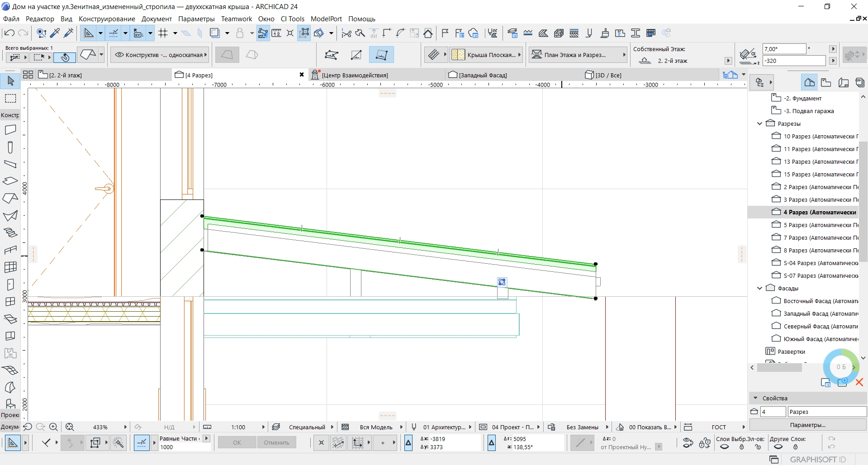Open the Teamwork menu

point(237,19)
